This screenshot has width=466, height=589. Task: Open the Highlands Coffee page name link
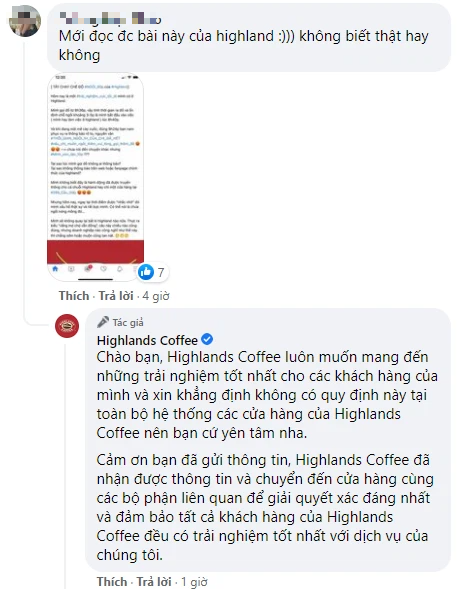click(147, 340)
